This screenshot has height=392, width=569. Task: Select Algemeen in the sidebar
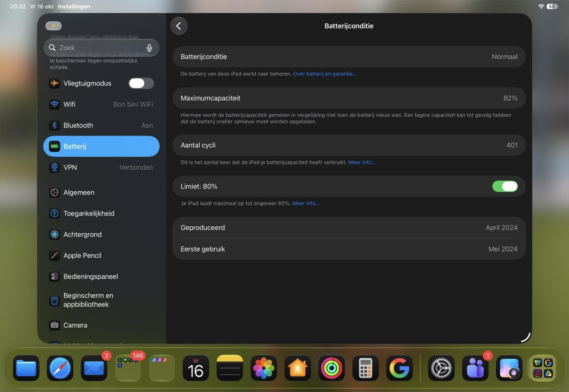coord(101,192)
